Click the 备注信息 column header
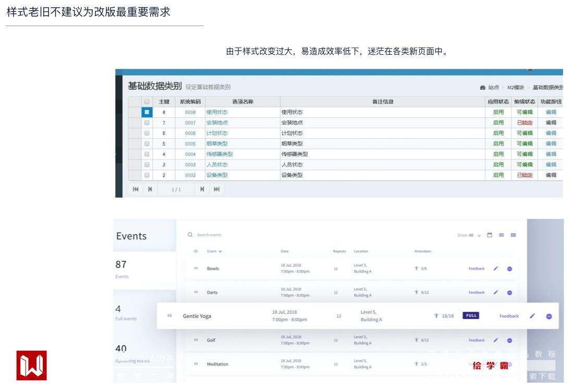This screenshot has width=572, height=392. click(x=382, y=102)
